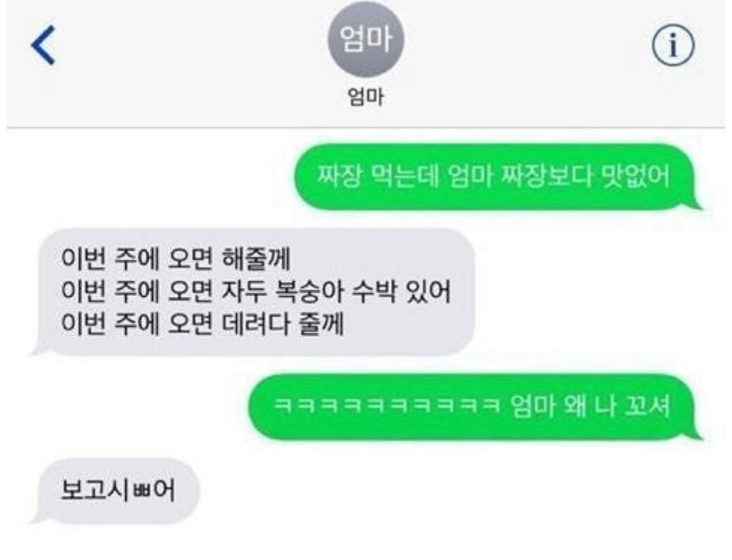Screen dimensions: 732x560
Task: Tap the words 엄마 왜 나 꼬셔
Action: 590,406
